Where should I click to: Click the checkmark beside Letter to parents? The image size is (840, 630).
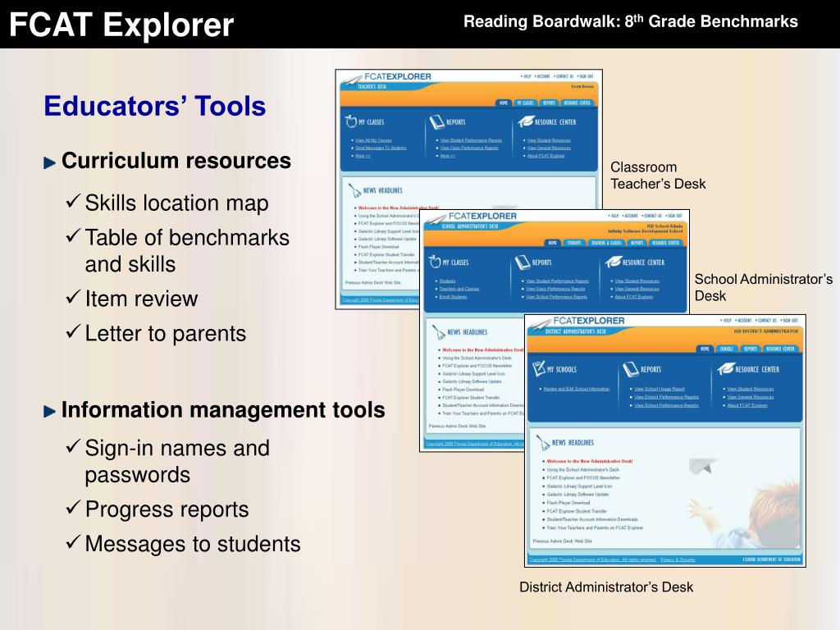point(73,331)
